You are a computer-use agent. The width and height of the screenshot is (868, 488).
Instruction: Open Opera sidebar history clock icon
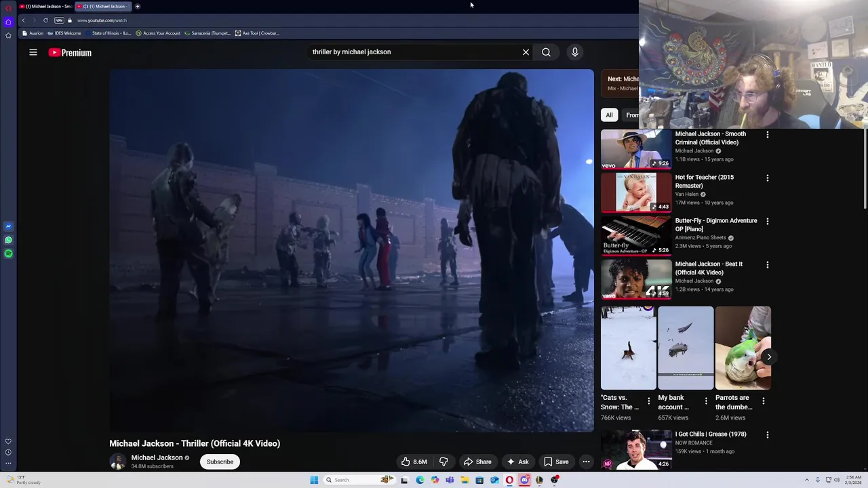(8, 452)
